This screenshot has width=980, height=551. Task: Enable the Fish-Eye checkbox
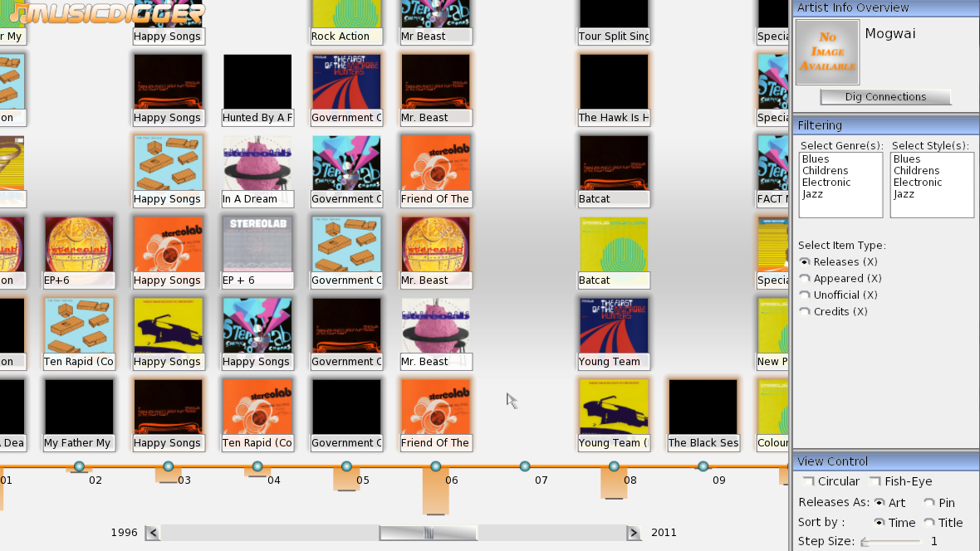(x=874, y=480)
